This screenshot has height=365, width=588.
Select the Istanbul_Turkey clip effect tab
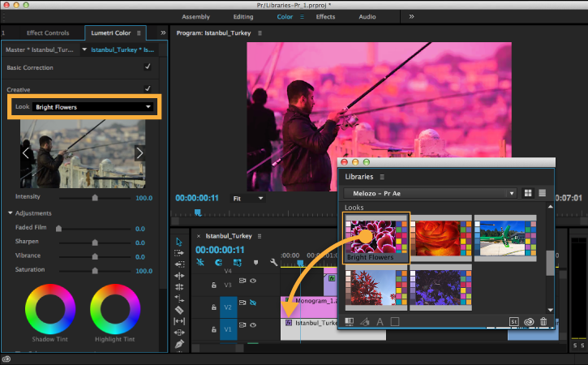122,49
